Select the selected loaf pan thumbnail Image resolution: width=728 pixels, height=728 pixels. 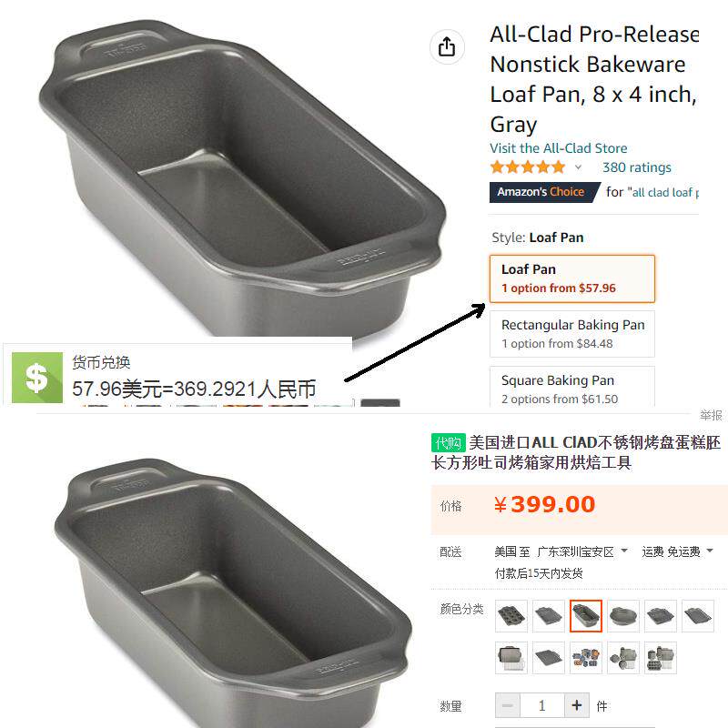(x=586, y=616)
